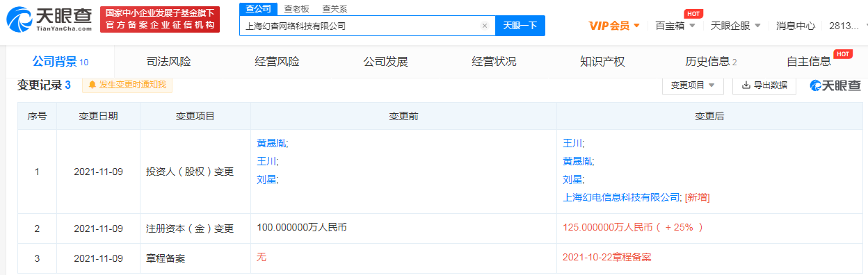Switch to the 公司发展 tab
This screenshot has width=868, height=275.
click(385, 62)
